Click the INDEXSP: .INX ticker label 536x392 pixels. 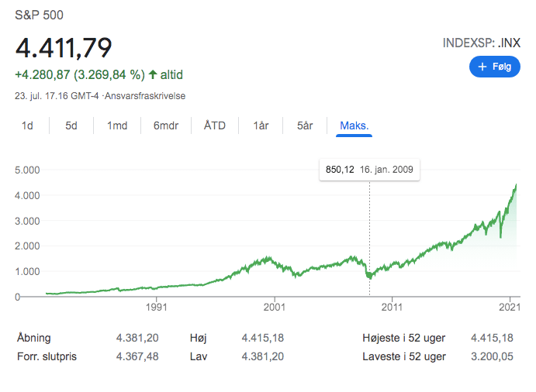481,43
